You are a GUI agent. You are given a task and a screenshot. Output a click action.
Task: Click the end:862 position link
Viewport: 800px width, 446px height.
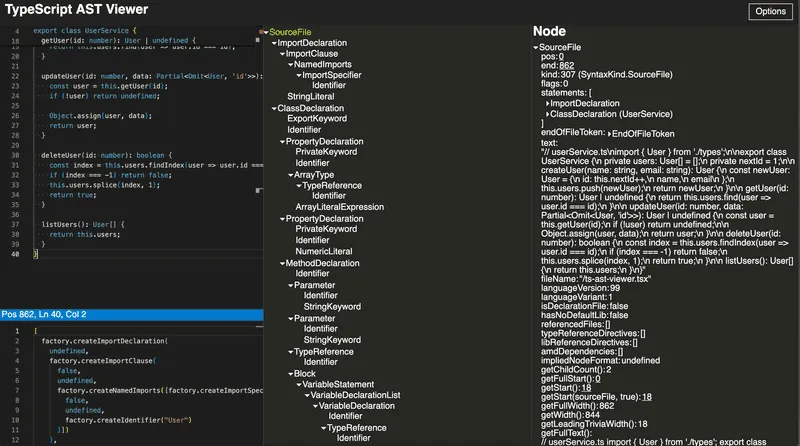coord(566,65)
